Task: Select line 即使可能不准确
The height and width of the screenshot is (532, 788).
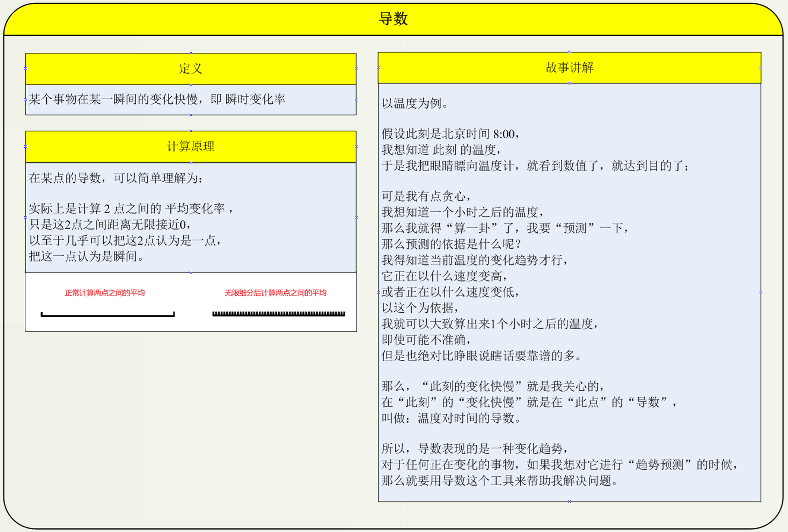Action: coord(426,340)
